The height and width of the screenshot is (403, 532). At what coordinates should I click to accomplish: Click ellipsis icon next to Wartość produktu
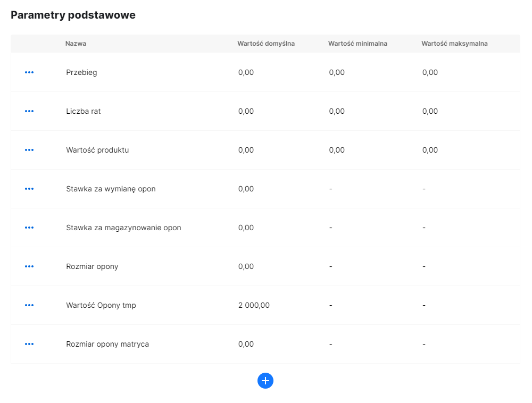pyautogui.click(x=29, y=149)
